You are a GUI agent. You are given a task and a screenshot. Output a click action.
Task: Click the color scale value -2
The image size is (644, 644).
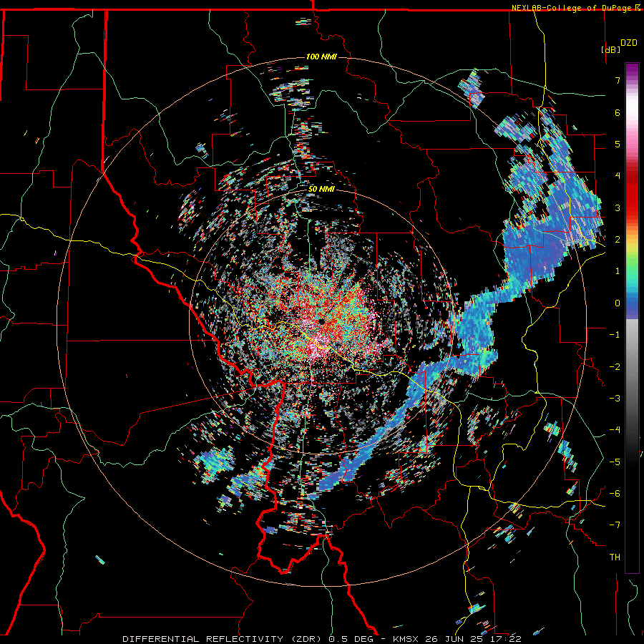(615, 366)
